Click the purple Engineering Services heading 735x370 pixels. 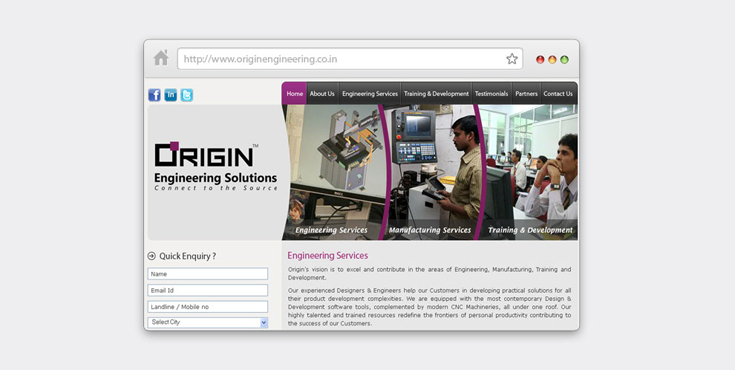pyautogui.click(x=328, y=256)
